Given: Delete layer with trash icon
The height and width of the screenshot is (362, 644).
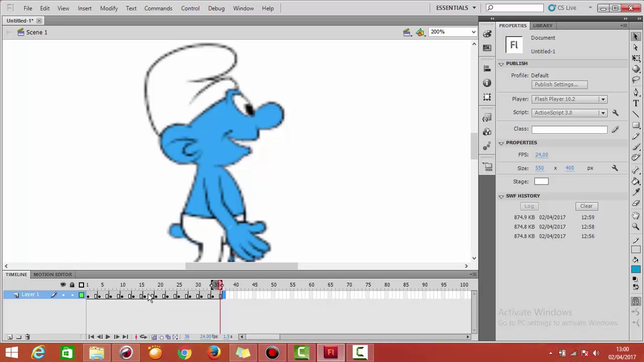Looking at the screenshot, I should point(28,337).
